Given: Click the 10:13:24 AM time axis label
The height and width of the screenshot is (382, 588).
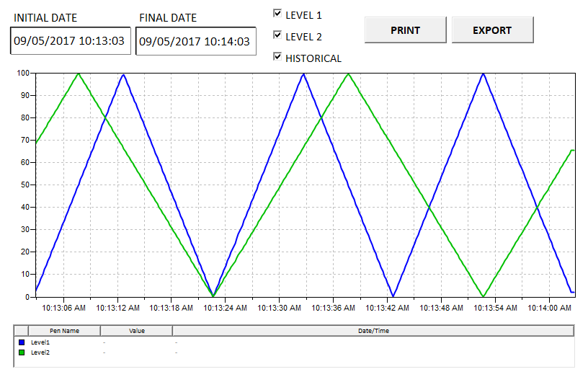Looking at the screenshot, I should (225, 308).
